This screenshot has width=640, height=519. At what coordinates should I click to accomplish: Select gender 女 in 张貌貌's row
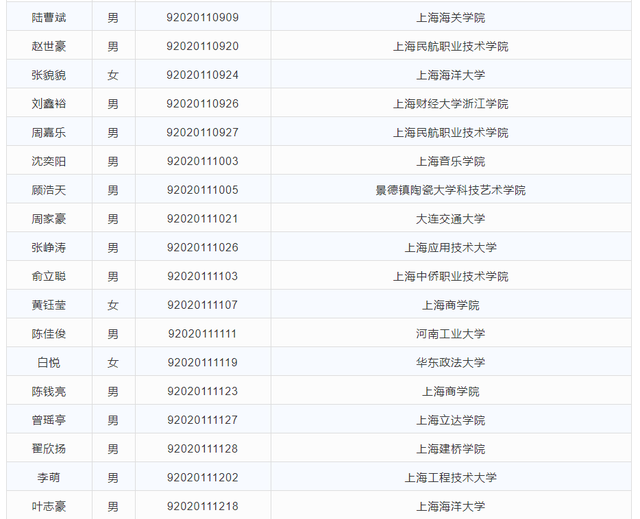(113, 75)
